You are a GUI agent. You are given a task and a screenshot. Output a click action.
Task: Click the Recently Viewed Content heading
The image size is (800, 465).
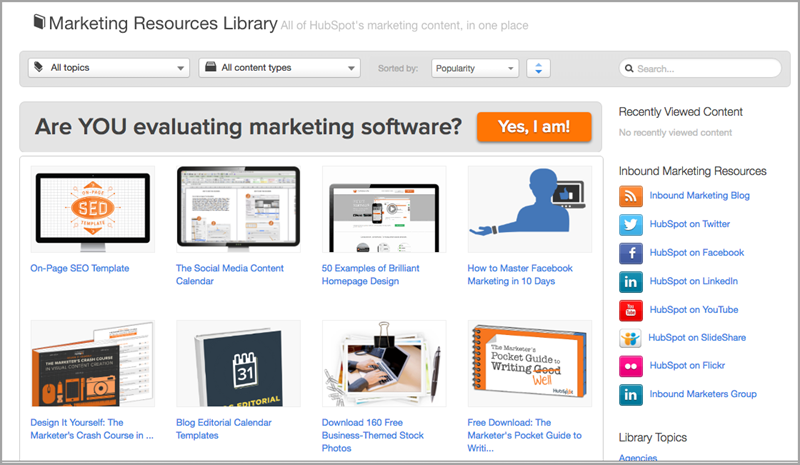pyautogui.click(x=681, y=112)
